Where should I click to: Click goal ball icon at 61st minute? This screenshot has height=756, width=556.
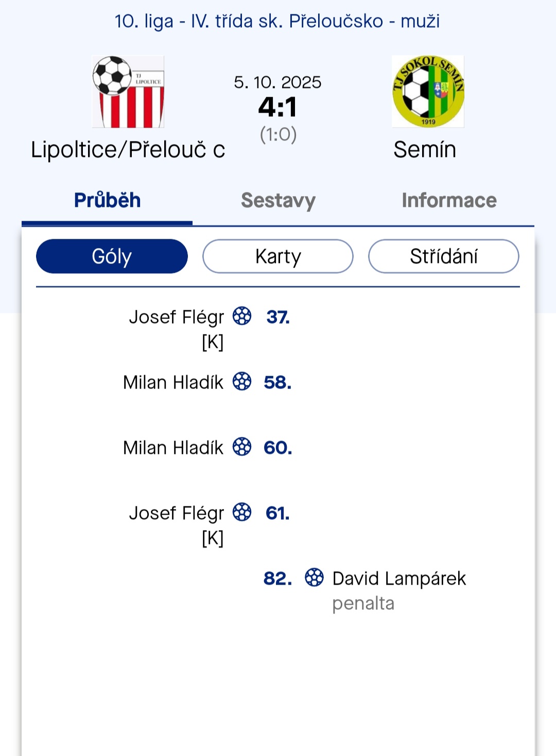[242, 512]
